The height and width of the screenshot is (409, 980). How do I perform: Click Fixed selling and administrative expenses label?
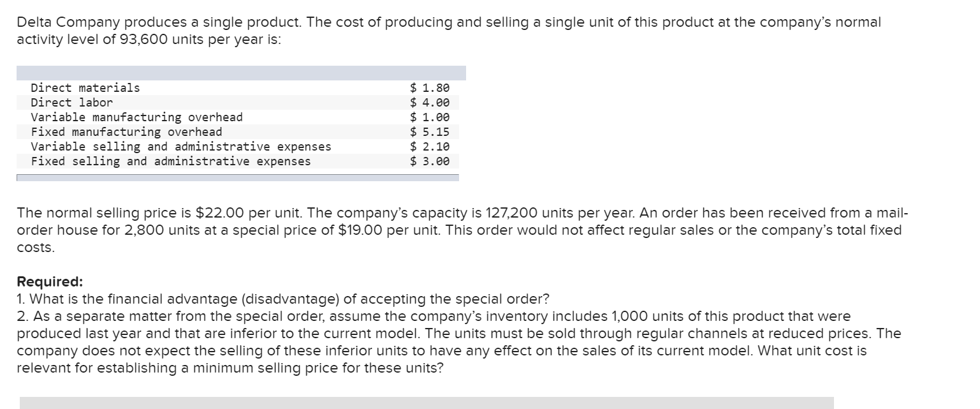pyautogui.click(x=171, y=161)
